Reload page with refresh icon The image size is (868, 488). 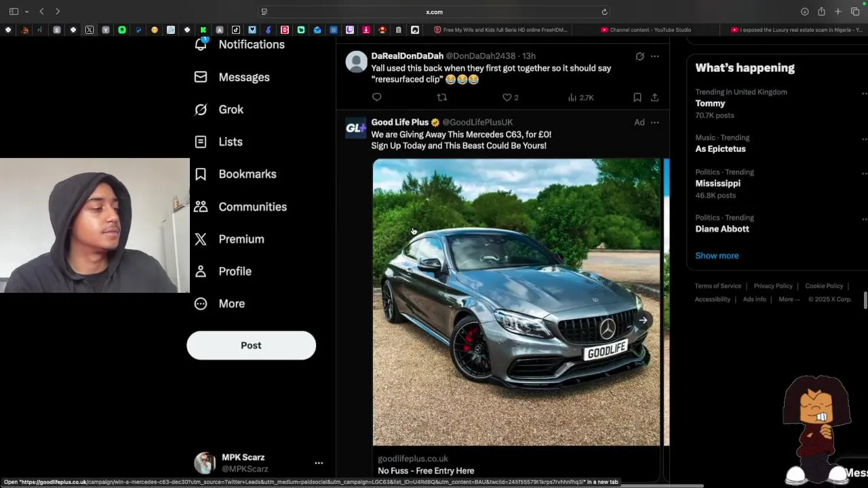(x=604, y=12)
